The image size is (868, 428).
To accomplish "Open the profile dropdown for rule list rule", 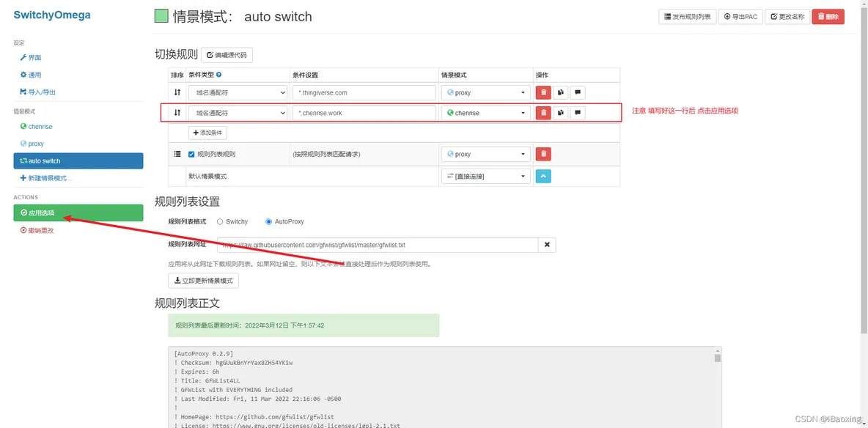I will pos(485,154).
